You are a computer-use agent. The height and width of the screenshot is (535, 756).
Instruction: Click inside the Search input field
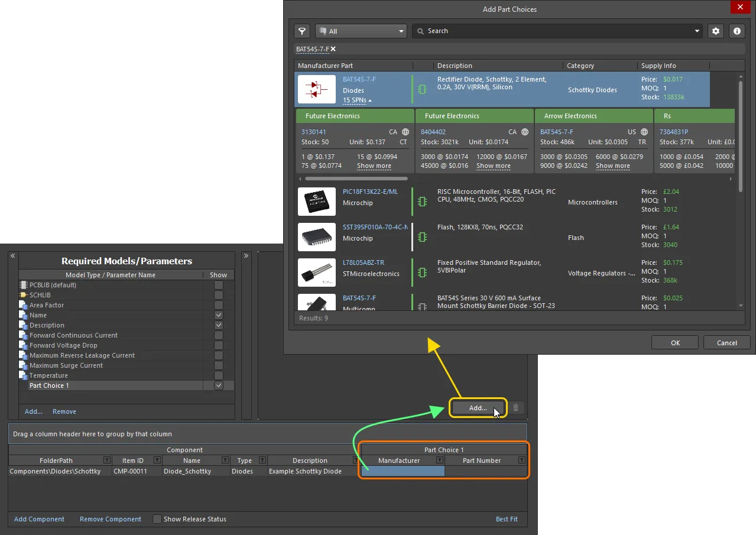532,31
